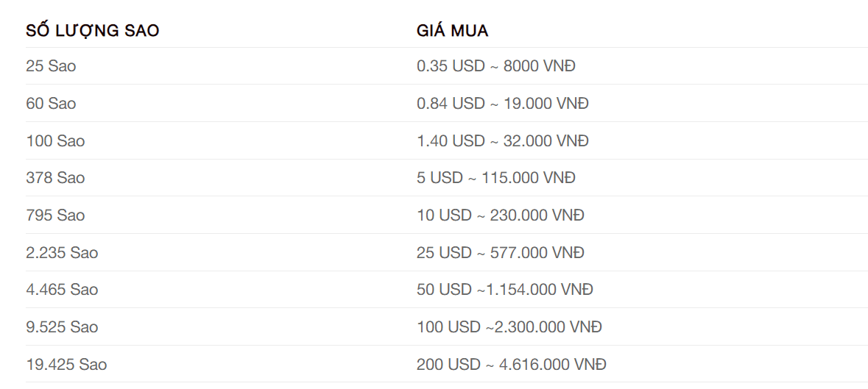Click the 5 USD ~ 115.000 VNĐ price
The width and height of the screenshot is (868, 389).
[x=496, y=178]
